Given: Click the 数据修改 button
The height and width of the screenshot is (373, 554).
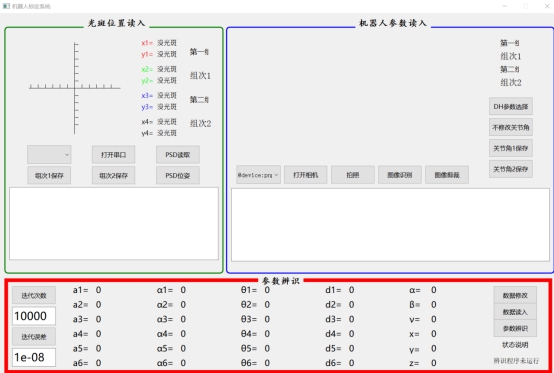Looking at the screenshot, I should coord(515,295).
